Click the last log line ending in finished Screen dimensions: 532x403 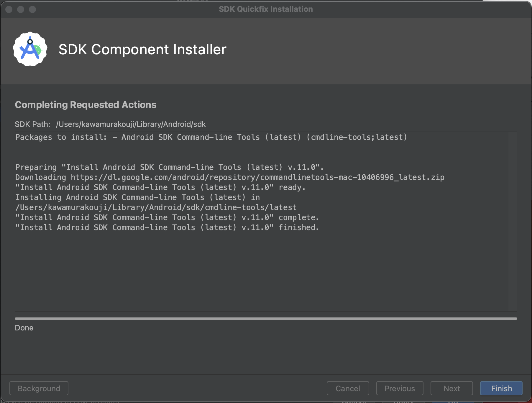pyautogui.click(x=167, y=227)
